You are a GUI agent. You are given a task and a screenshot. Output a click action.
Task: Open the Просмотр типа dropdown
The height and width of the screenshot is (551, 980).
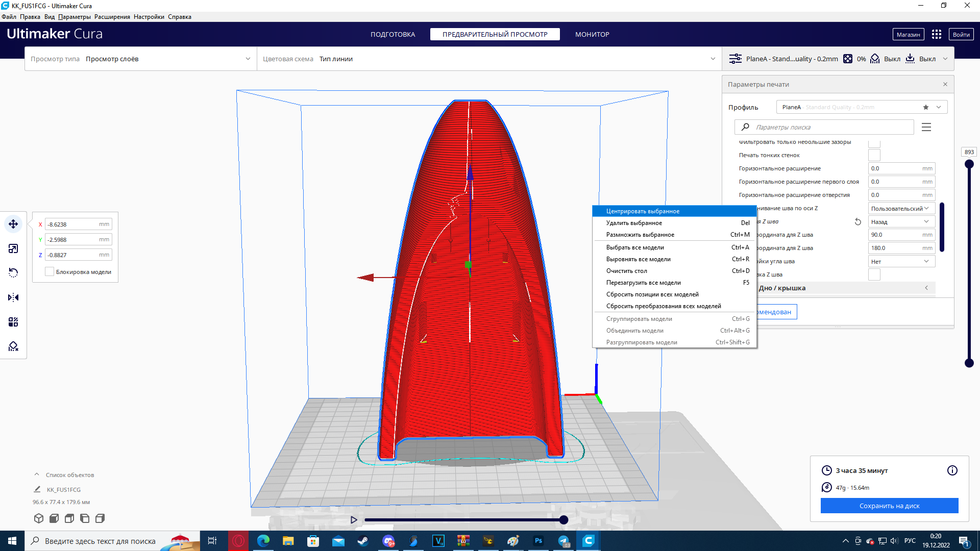tap(140, 59)
